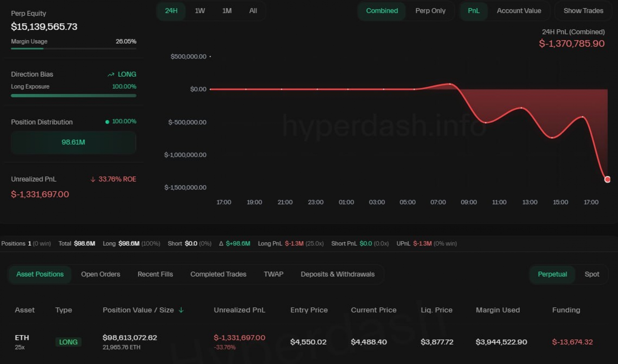Switch chart range to 1W
The image size is (618, 364).
[200, 11]
